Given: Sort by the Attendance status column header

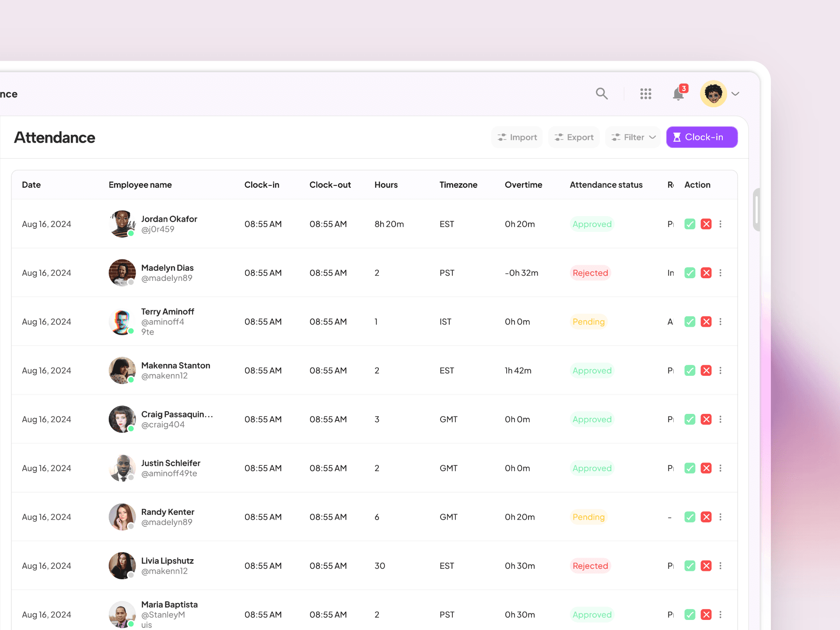Looking at the screenshot, I should tap(606, 185).
